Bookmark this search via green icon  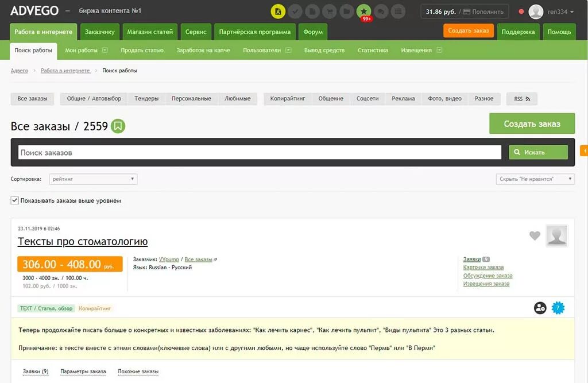[118, 126]
